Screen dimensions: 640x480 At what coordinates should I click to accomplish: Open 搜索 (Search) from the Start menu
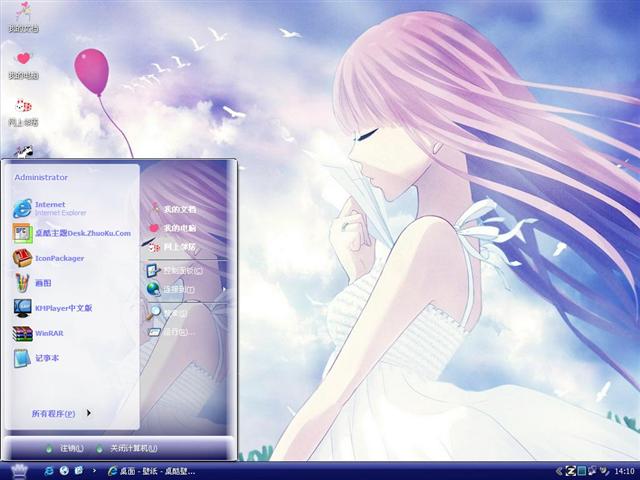167,313
